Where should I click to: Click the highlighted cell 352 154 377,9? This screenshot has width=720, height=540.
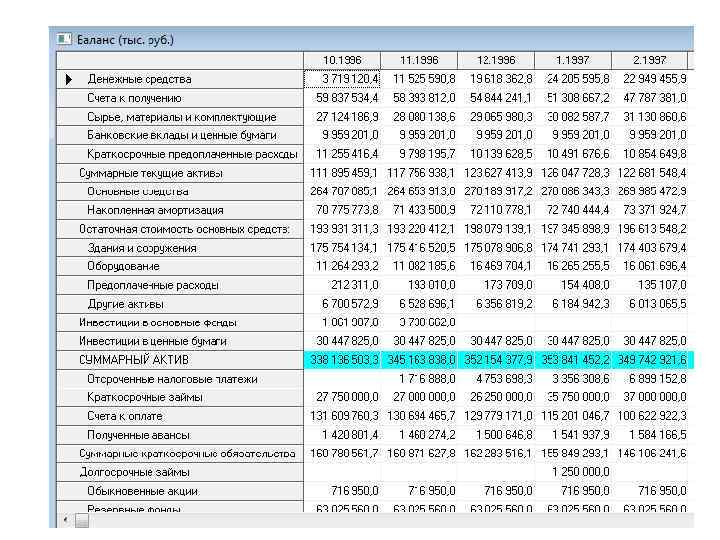coord(496,360)
